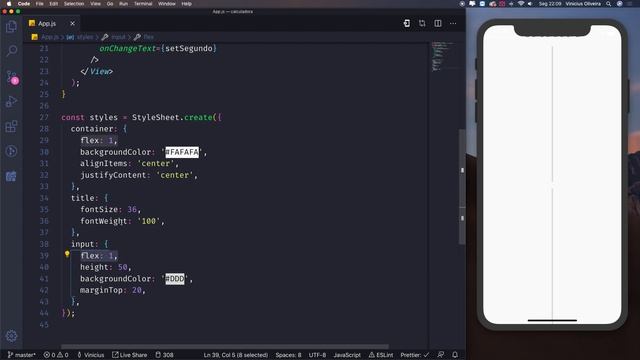Screen dimensions: 640x360
Task: Open the Search view in activity bar
Action: pyautogui.click(x=11, y=51)
